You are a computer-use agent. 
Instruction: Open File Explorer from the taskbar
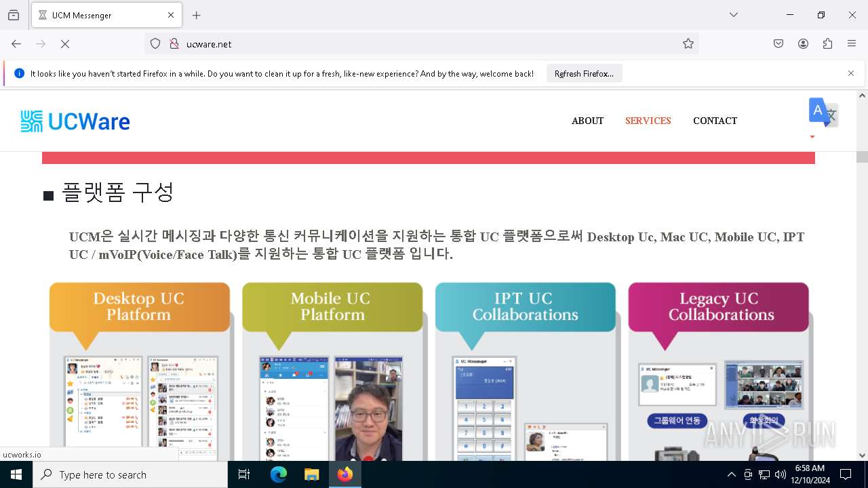[x=311, y=474]
